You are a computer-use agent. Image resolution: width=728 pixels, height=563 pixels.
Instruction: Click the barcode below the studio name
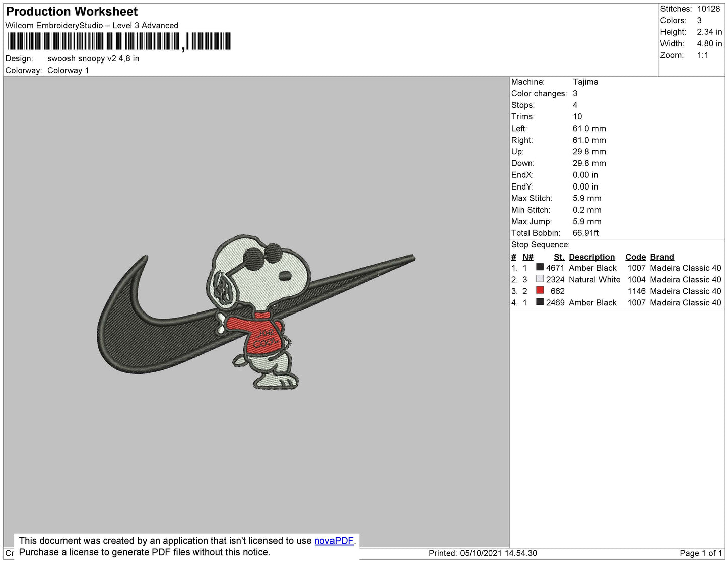point(118,41)
